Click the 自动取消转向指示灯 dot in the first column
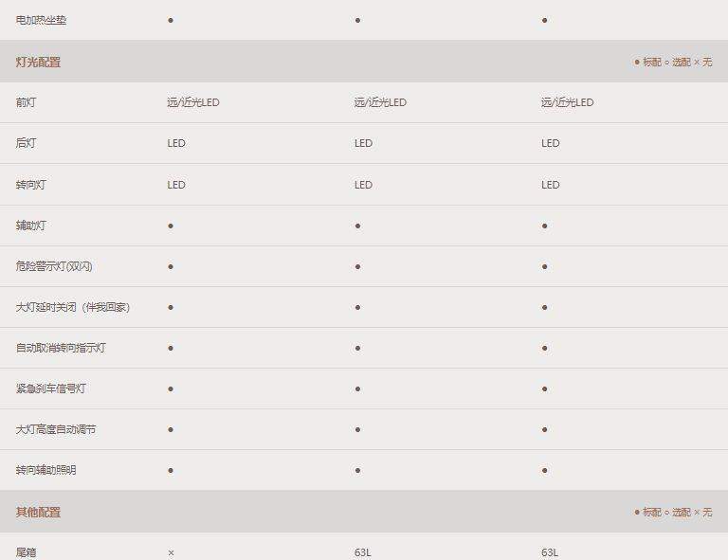728x560 pixels. (171, 349)
